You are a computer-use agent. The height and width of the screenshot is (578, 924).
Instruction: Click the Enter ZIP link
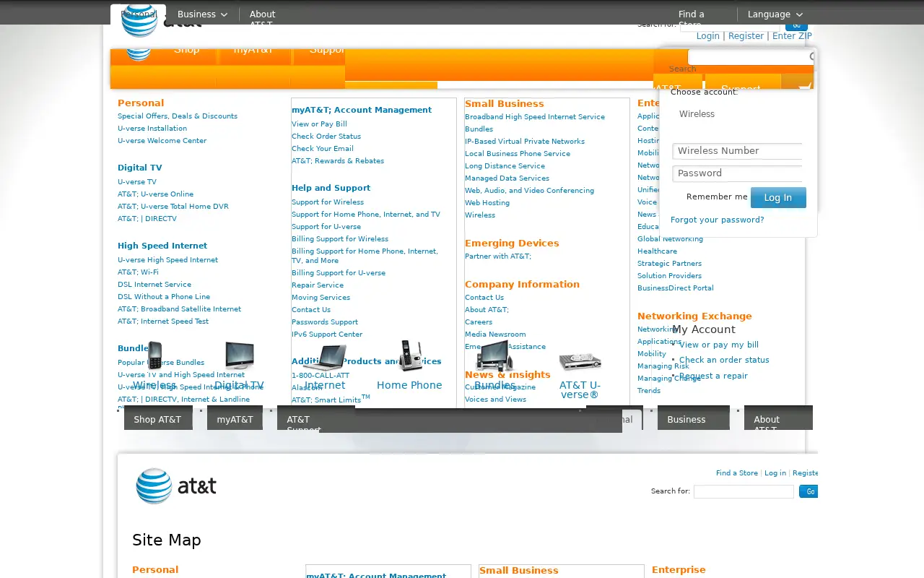(x=792, y=36)
